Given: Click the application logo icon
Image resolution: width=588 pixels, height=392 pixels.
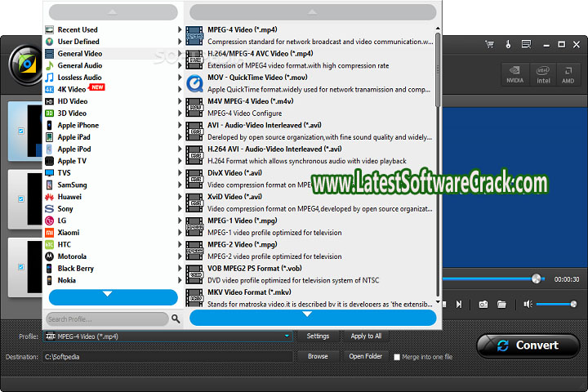Looking at the screenshot, I should [26, 65].
